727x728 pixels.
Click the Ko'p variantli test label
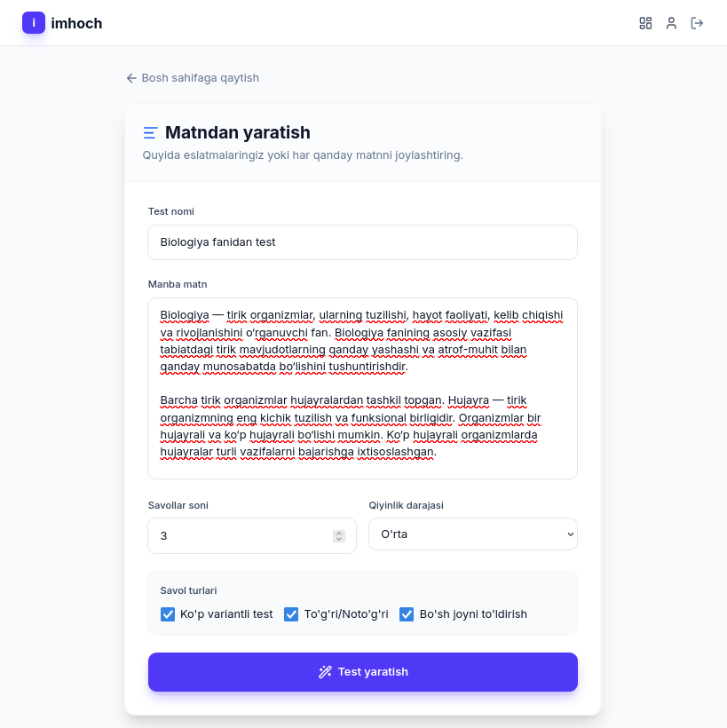tap(226, 614)
